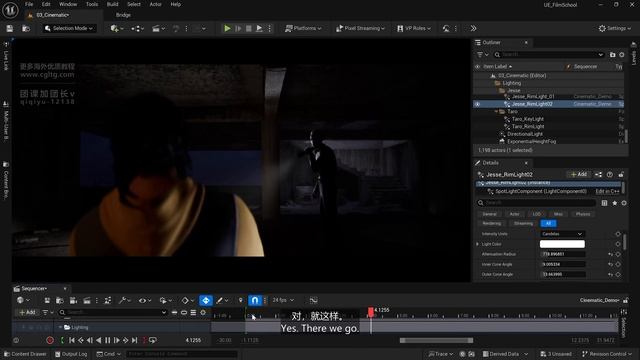Open play mode options three-dot menu
640x360 pixels.
[269, 28]
